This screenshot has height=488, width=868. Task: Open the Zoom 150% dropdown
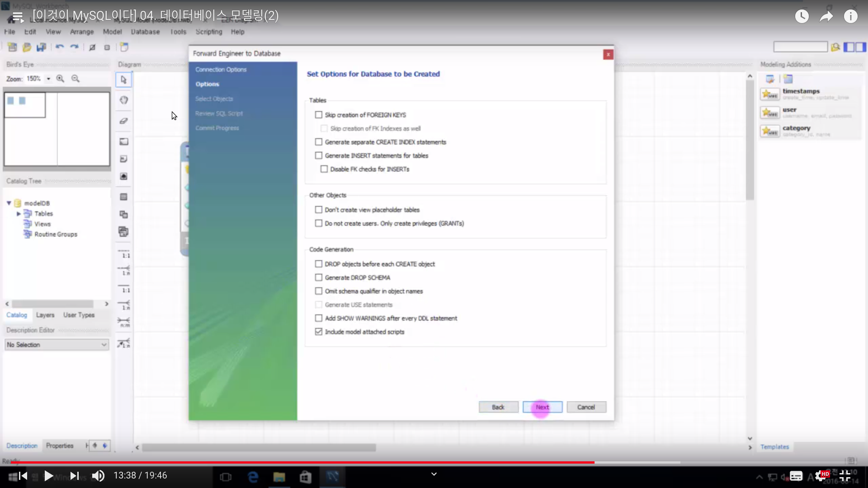(x=48, y=79)
